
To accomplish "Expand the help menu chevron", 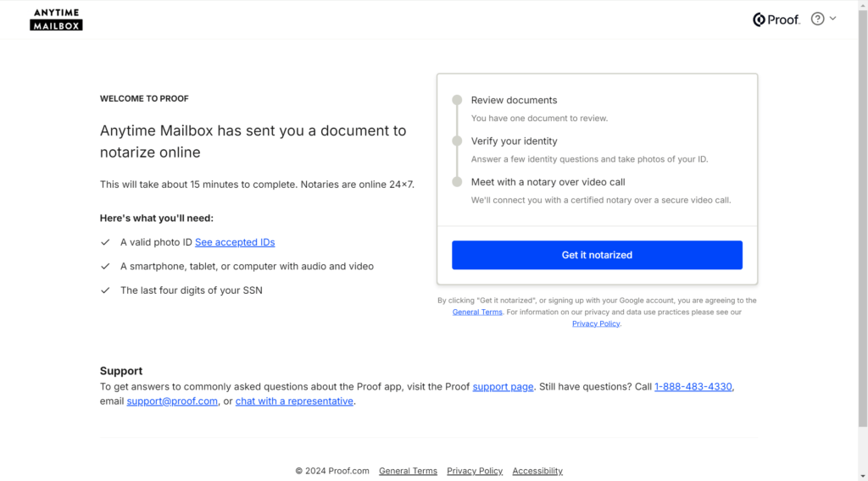I will (832, 19).
